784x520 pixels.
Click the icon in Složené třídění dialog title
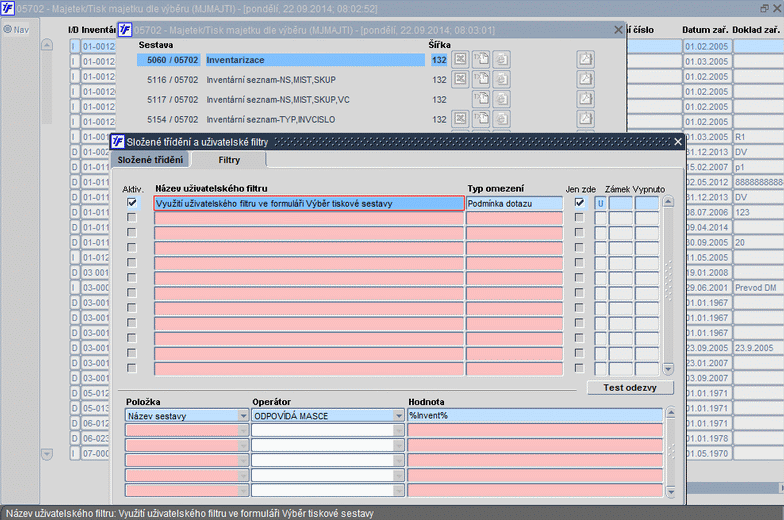pos(118,142)
